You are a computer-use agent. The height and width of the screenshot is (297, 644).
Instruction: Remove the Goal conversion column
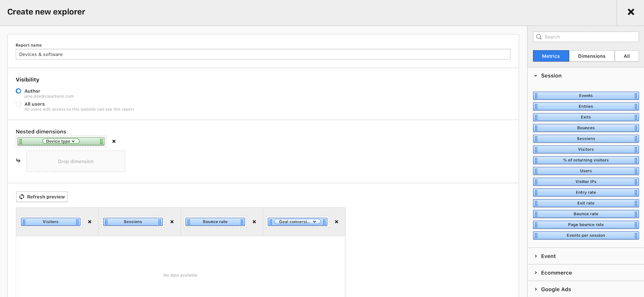click(336, 222)
